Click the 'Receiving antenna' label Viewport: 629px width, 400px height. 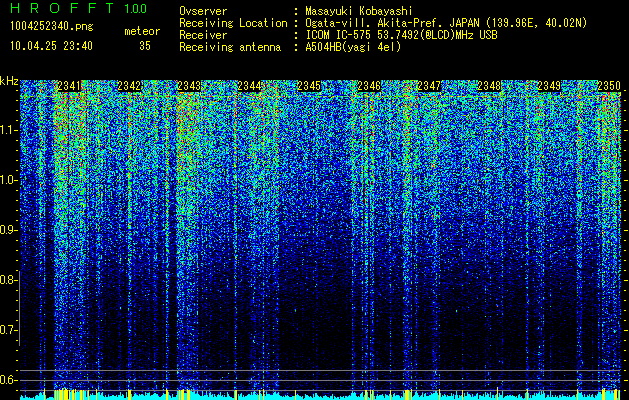pos(230,47)
